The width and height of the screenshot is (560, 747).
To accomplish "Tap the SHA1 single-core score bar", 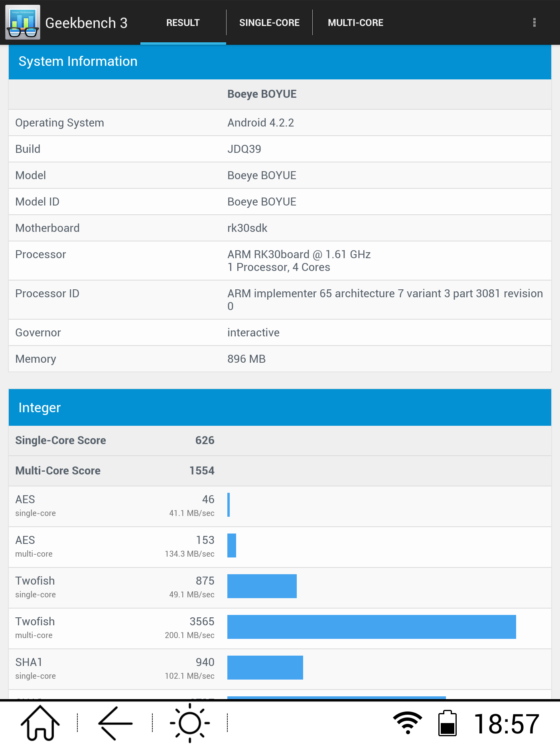I will [x=265, y=668].
